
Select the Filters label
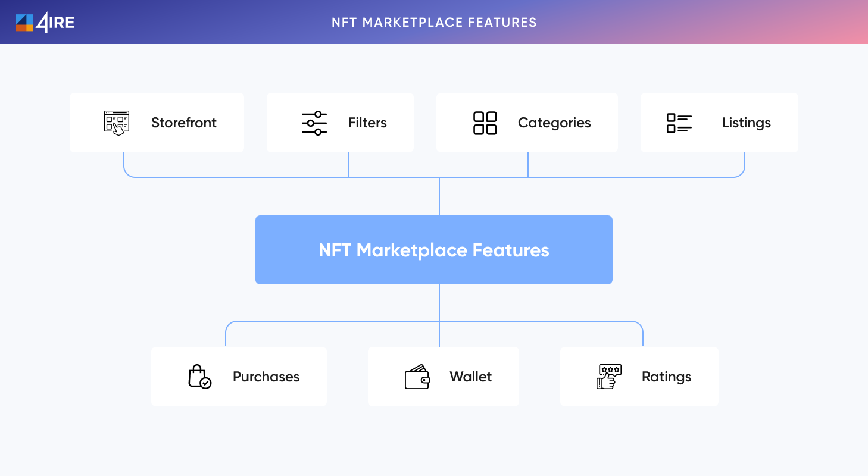[x=367, y=123]
